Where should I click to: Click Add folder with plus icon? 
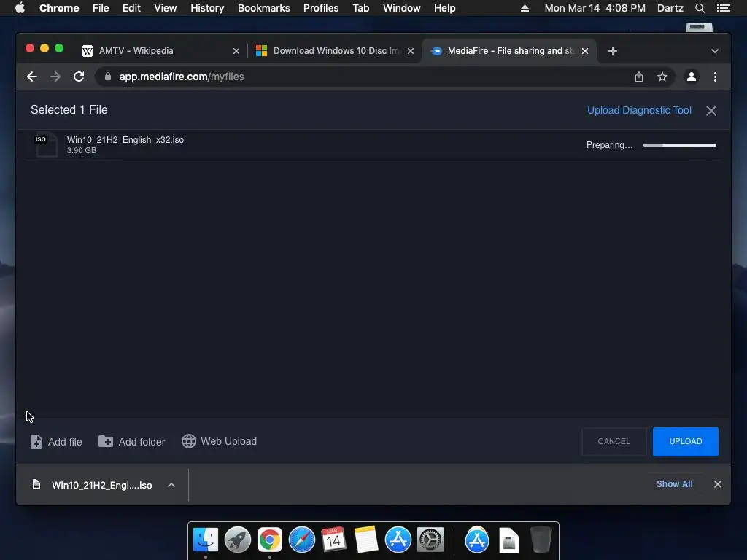coord(106,441)
